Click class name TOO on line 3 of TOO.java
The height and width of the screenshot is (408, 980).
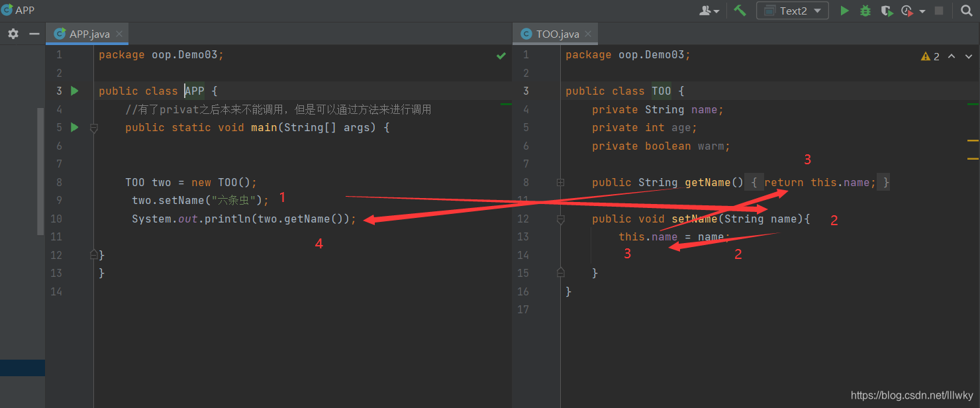(x=661, y=91)
